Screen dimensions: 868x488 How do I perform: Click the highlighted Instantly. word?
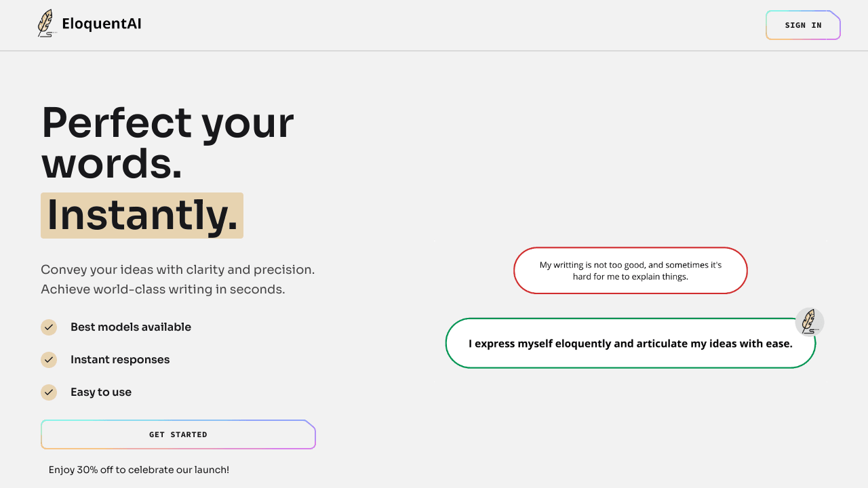[x=142, y=216]
